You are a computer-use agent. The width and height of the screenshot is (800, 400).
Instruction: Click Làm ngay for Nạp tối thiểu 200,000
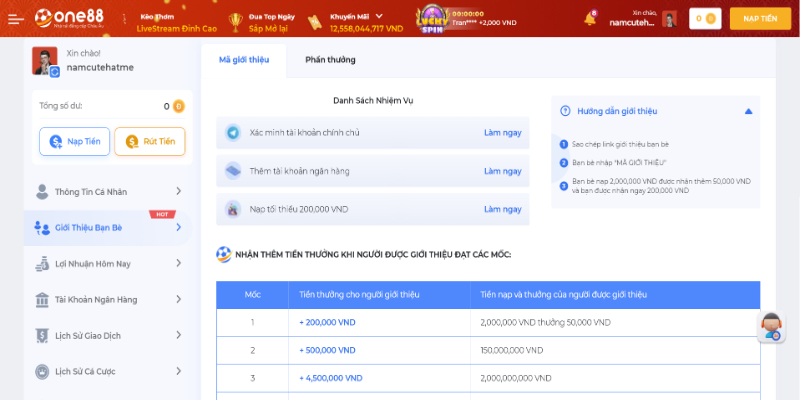(503, 209)
